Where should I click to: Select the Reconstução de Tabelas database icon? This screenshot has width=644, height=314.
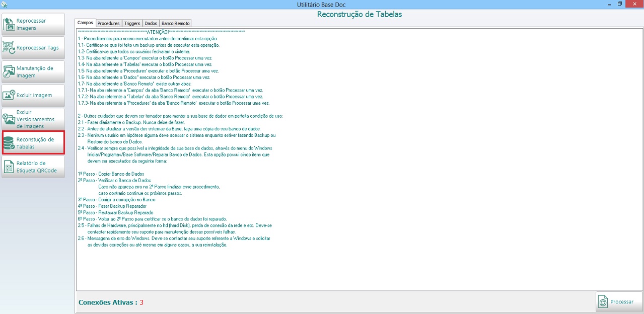pyautogui.click(x=9, y=143)
